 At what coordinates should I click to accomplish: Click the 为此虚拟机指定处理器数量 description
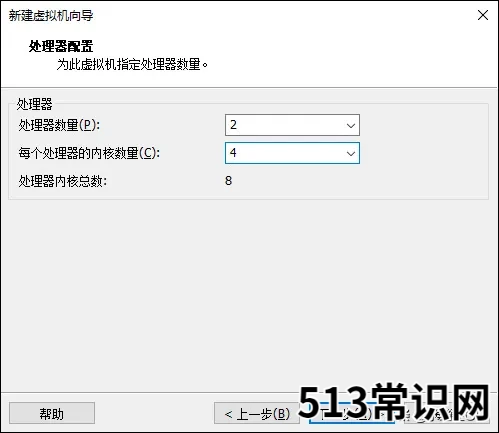pyautogui.click(x=132, y=64)
